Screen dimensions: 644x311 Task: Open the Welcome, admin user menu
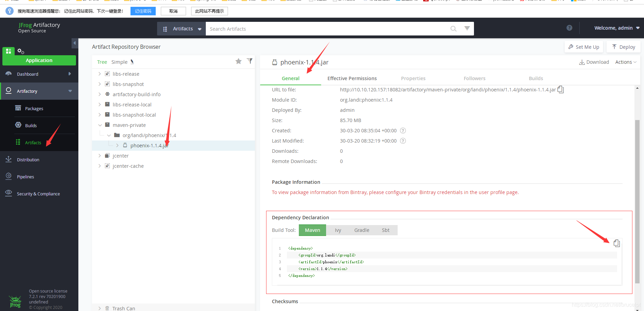pyautogui.click(x=617, y=28)
